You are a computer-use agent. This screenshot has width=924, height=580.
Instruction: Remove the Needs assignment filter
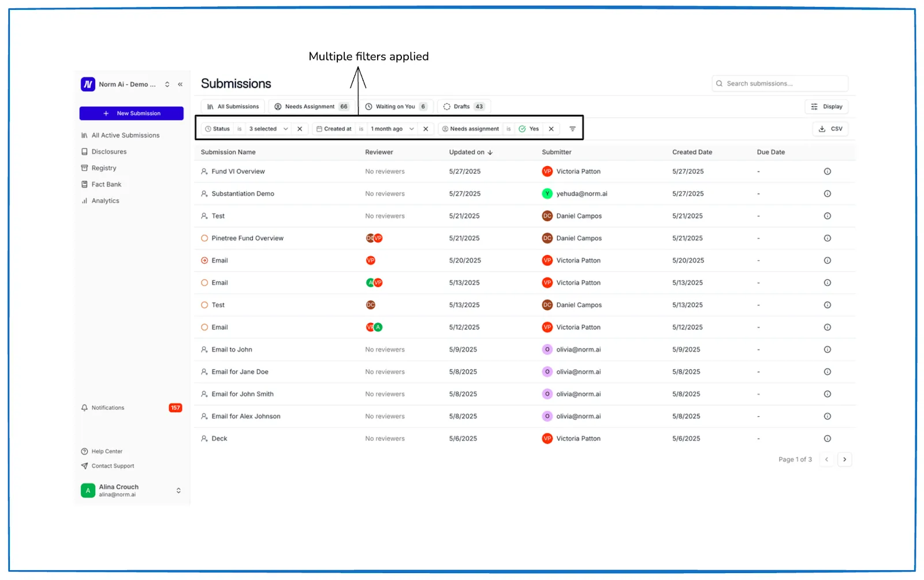click(552, 129)
